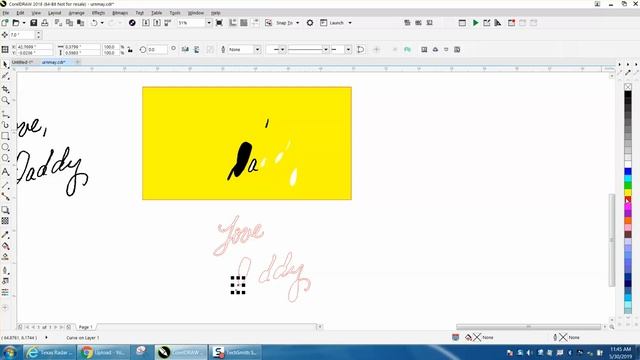Viewport: 640px width, 360px height.
Task: Click the Print icon
Action: coord(44,23)
